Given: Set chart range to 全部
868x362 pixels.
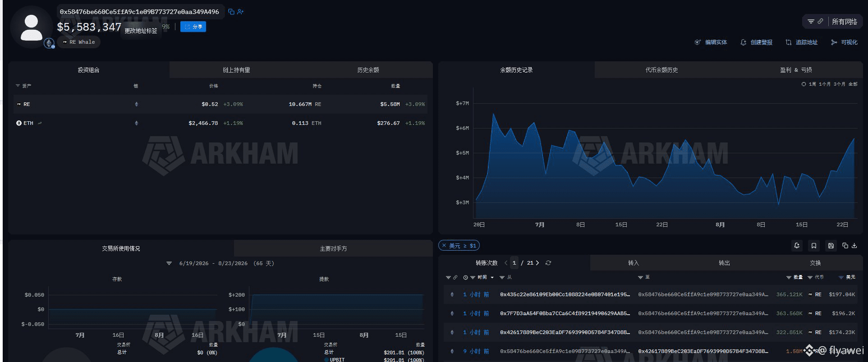Looking at the screenshot, I should [853, 84].
